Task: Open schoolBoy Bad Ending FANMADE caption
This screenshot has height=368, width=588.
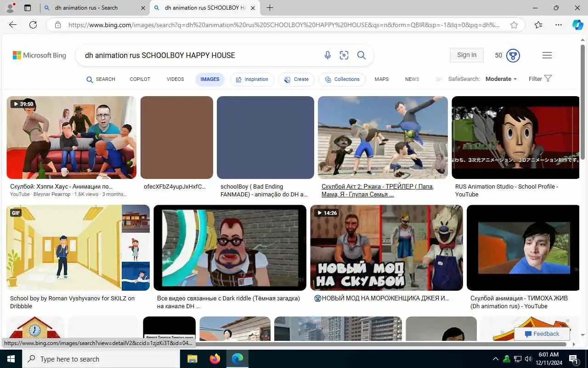Action: (264, 190)
